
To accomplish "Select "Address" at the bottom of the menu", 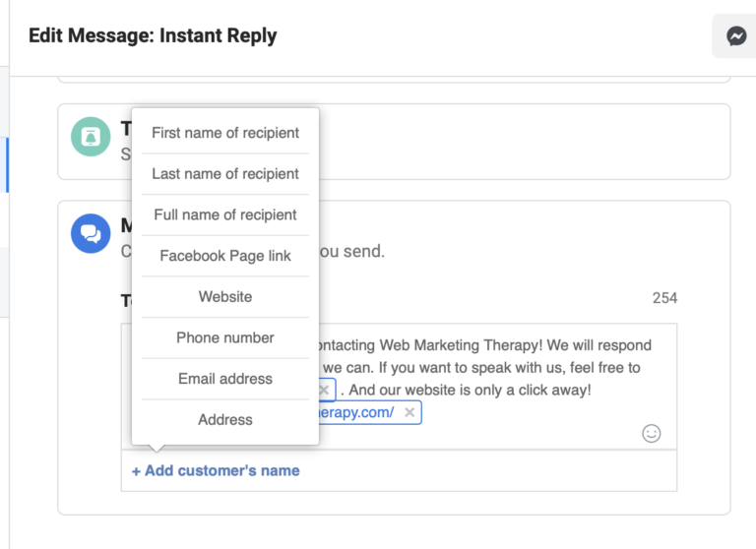I will (x=225, y=420).
